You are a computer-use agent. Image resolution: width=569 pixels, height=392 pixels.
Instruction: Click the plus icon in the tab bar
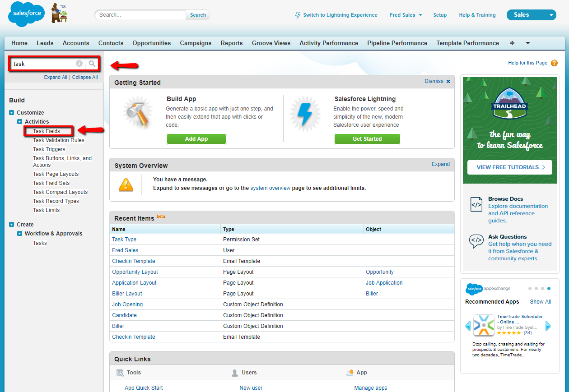point(512,43)
